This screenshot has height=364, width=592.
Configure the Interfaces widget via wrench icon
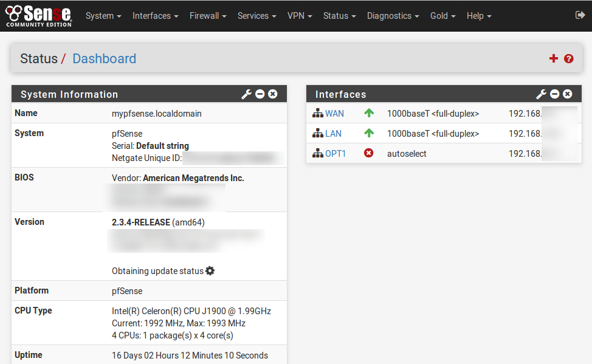click(x=542, y=94)
